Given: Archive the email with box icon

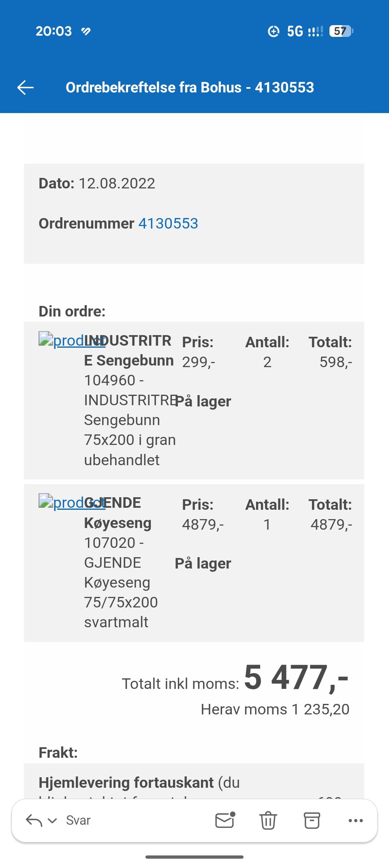Looking at the screenshot, I should (312, 821).
